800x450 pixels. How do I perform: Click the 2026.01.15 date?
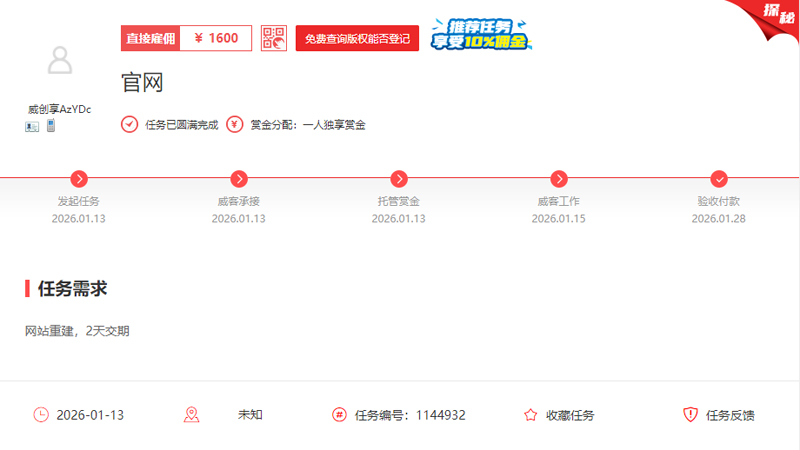[559, 219]
